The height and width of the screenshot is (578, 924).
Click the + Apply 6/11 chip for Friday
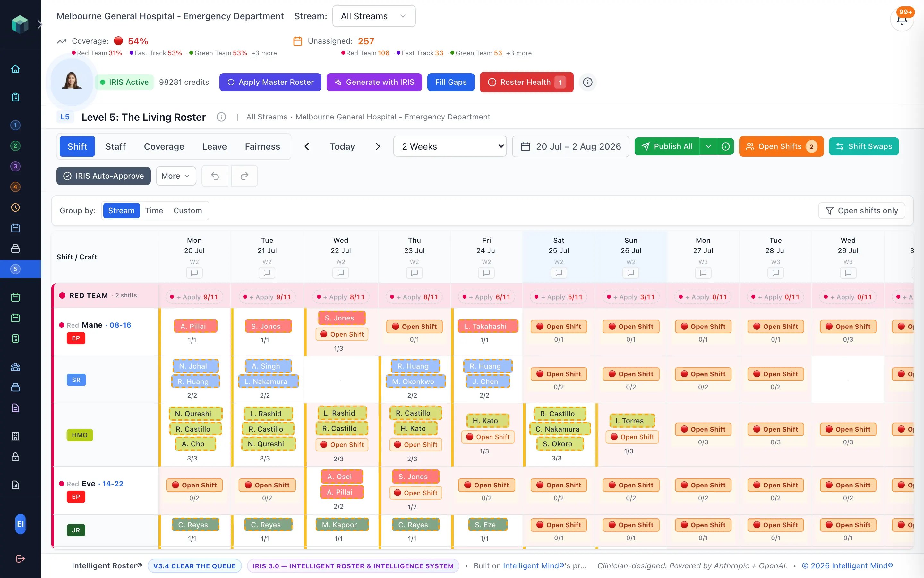(x=486, y=297)
